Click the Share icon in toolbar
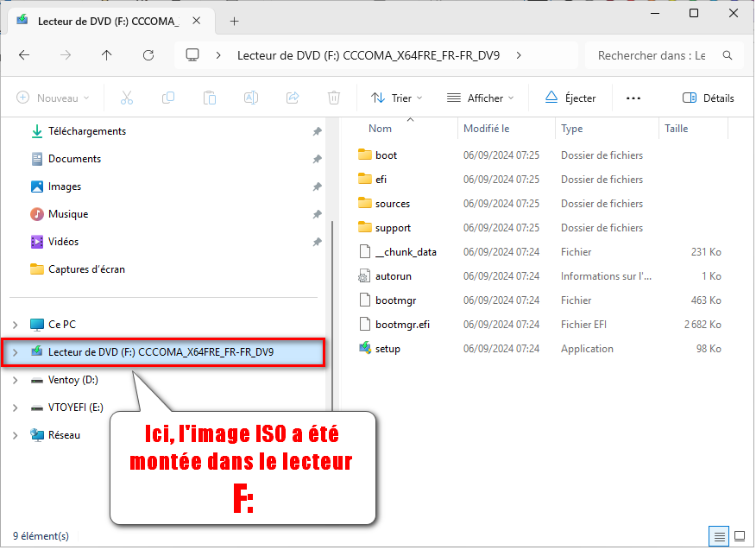This screenshot has height=550, width=756. pyautogui.click(x=293, y=98)
